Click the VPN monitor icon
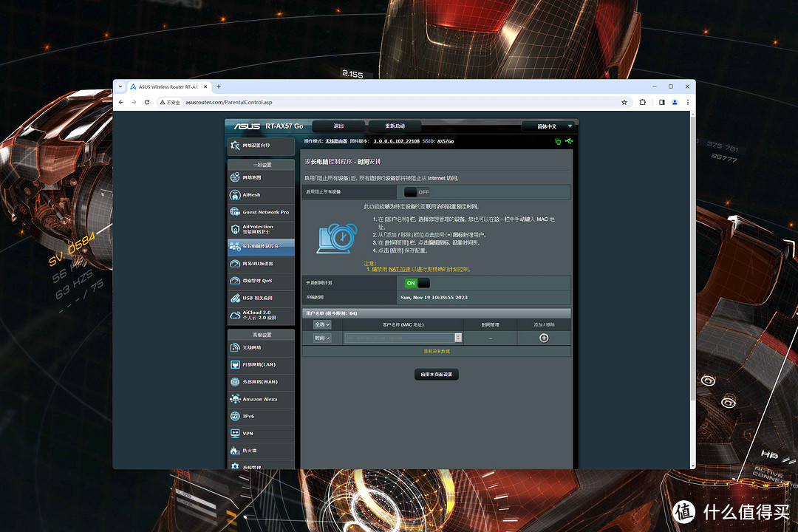Image resolution: width=798 pixels, height=532 pixels. (x=235, y=434)
